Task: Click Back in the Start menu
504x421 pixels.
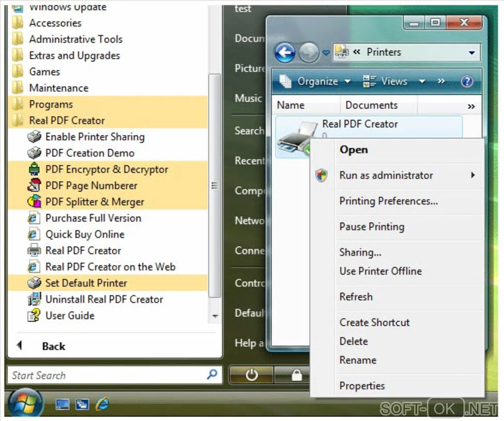Action: click(x=53, y=346)
